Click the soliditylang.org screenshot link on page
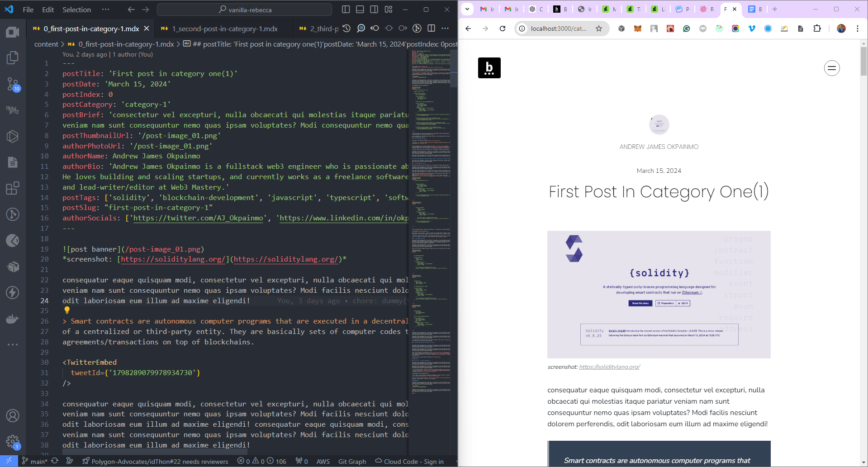The width and height of the screenshot is (868, 467). pos(609,367)
